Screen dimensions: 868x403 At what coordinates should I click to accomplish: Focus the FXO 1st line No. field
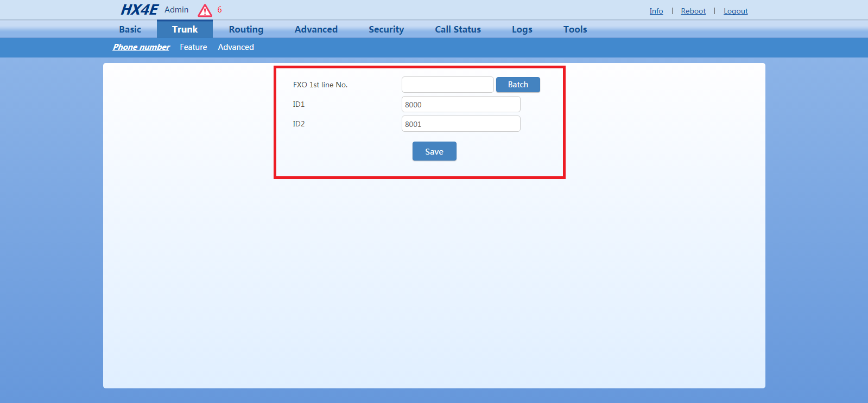(447, 85)
